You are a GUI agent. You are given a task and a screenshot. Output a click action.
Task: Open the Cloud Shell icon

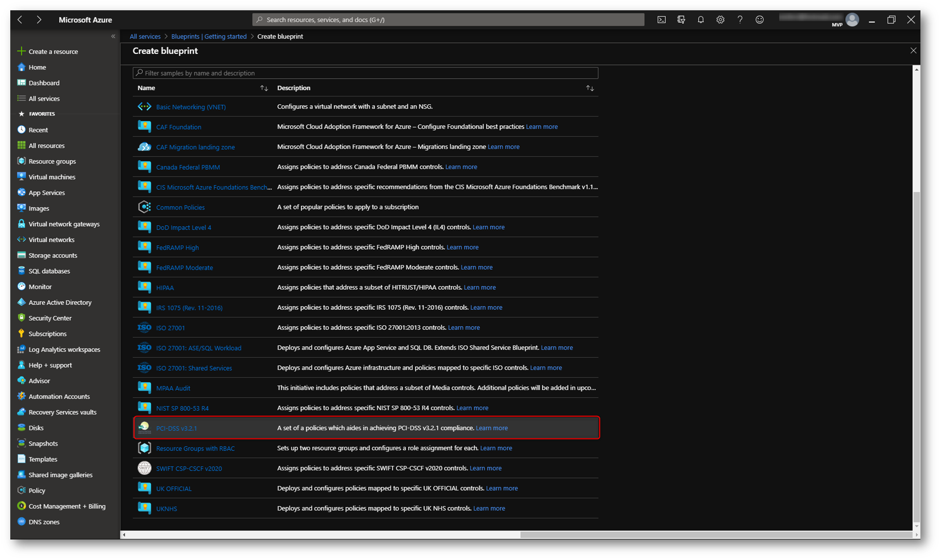(x=661, y=20)
